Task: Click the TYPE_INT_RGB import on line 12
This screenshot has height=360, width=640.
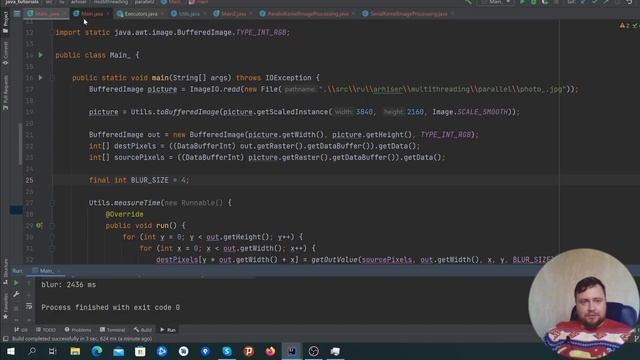Action: 262,32
